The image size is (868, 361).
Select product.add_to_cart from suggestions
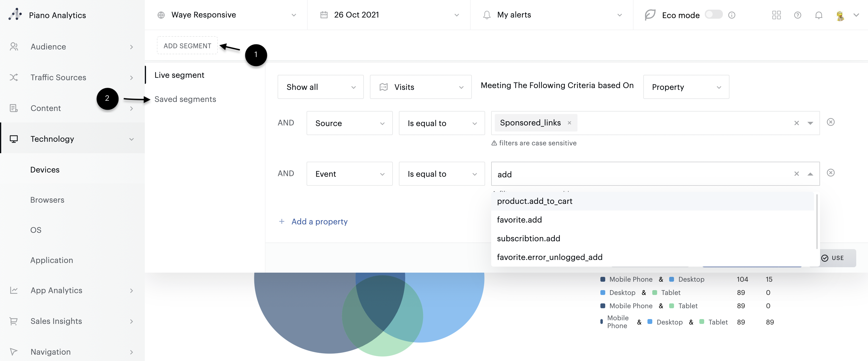534,201
